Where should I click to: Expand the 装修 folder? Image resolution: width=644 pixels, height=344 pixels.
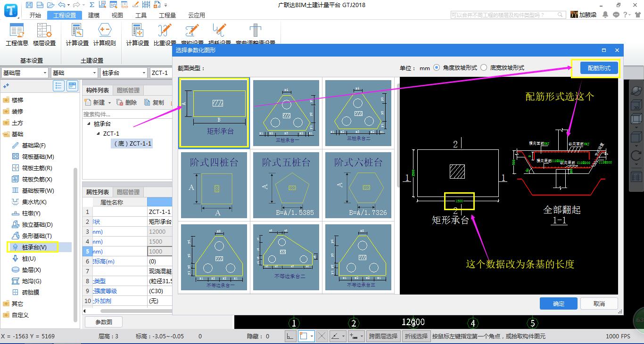click(x=6, y=112)
